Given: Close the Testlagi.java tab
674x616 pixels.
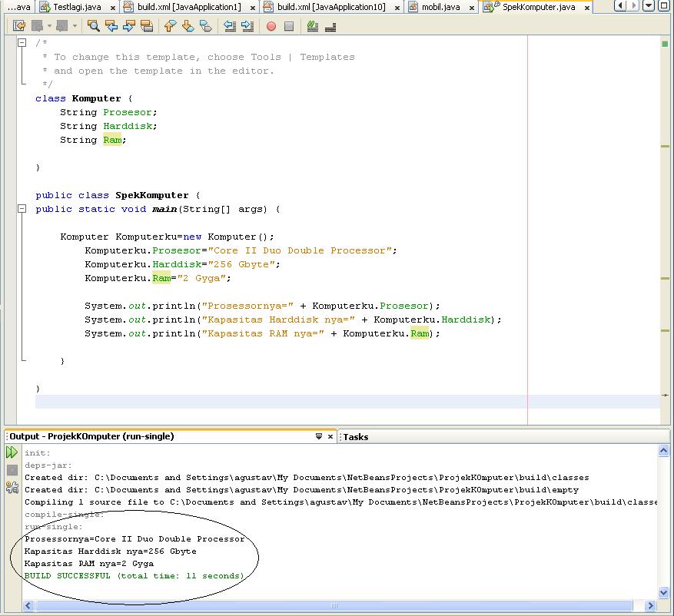Looking at the screenshot, I should pos(113,8).
